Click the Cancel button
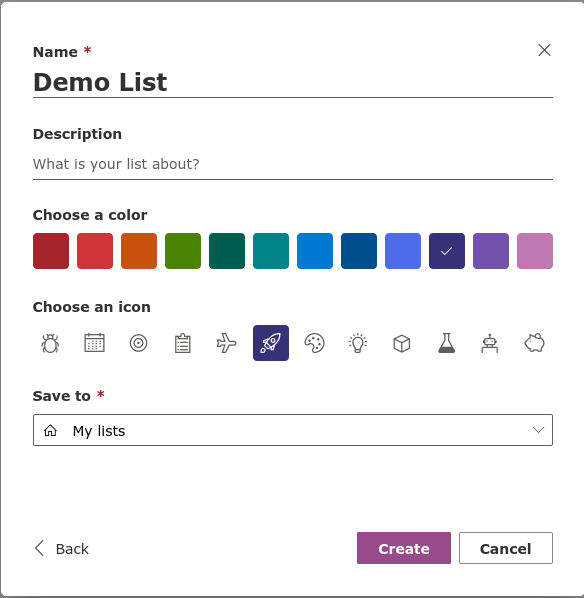This screenshot has height=598, width=584. pos(506,548)
